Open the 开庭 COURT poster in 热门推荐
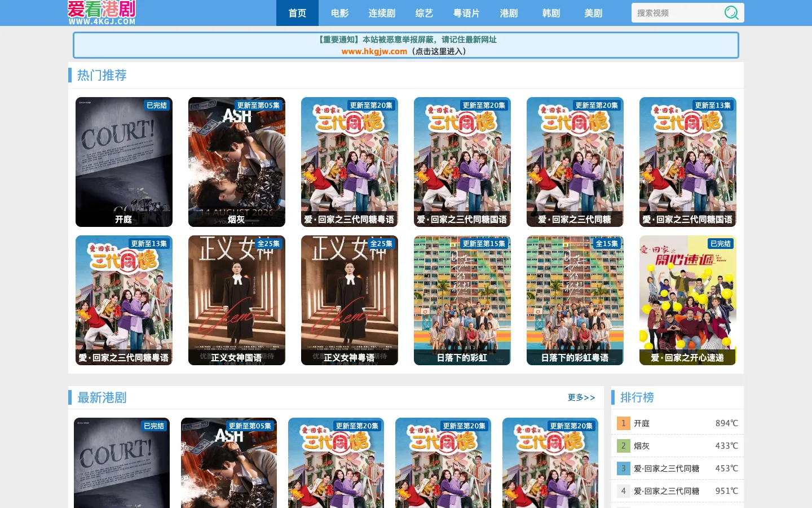Viewport: 812px width, 508px height. [124, 162]
